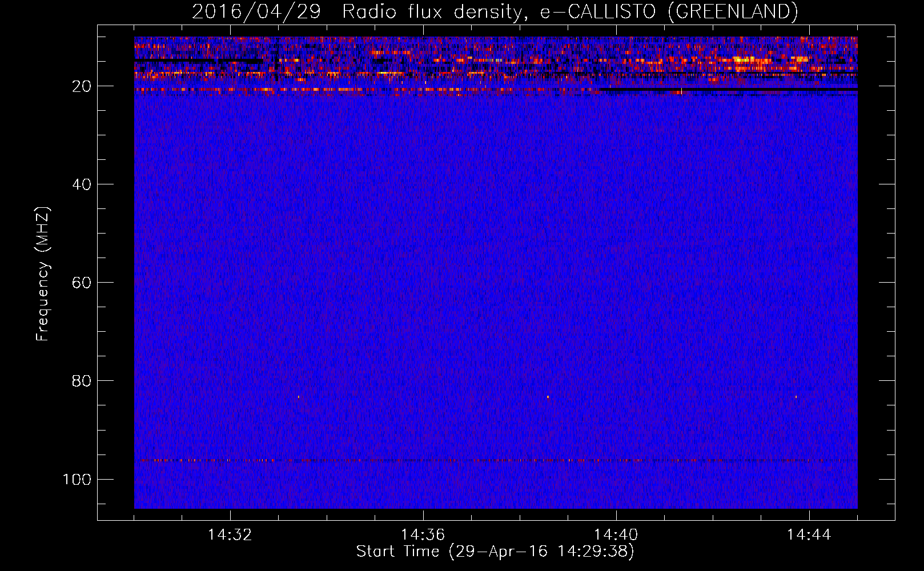Click the "Frequency (MHZ)" y-axis label
The width and height of the screenshot is (924, 571).
(x=43, y=274)
